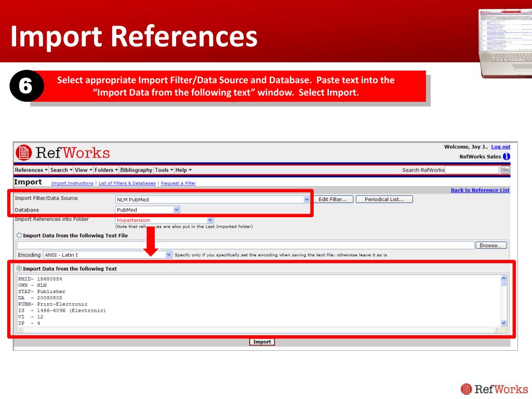This screenshot has width=532, height=399.
Task: Click the Edit Filter... button
Action: click(x=332, y=199)
